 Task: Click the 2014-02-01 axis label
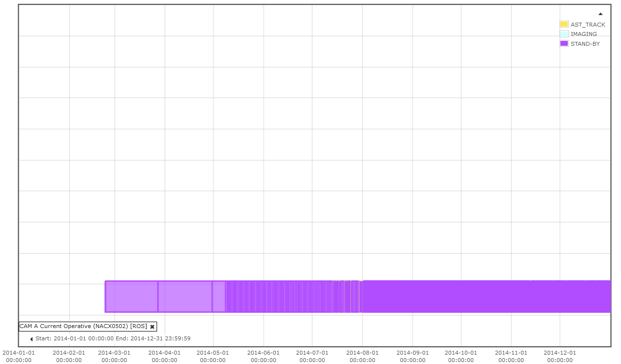click(x=69, y=356)
